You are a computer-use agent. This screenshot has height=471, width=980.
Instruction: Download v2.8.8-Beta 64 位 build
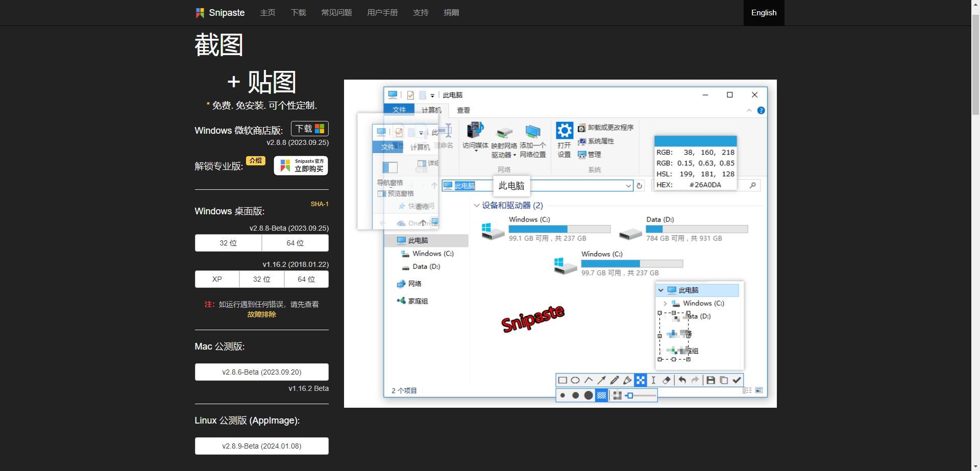[295, 243]
